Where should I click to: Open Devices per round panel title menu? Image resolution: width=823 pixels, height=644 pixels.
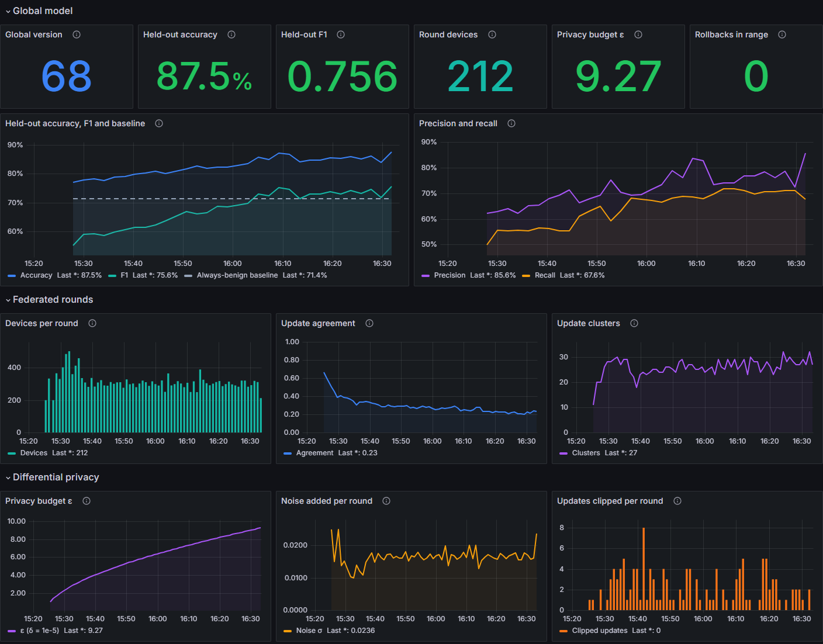pos(42,323)
